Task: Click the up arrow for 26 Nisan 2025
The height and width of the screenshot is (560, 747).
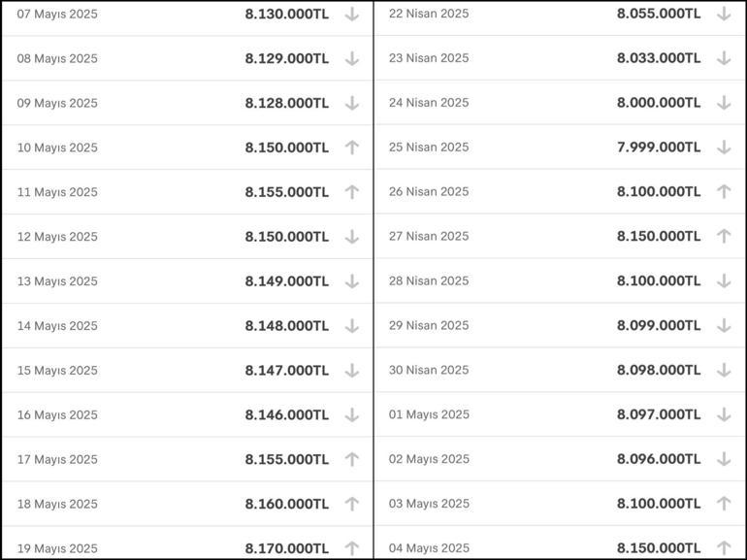Action: [724, 191]
